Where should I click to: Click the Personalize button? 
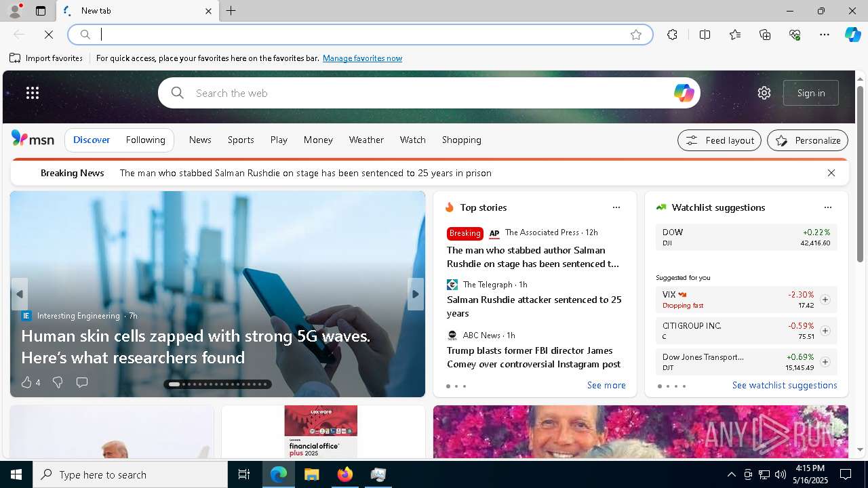[x=808, y=140]
